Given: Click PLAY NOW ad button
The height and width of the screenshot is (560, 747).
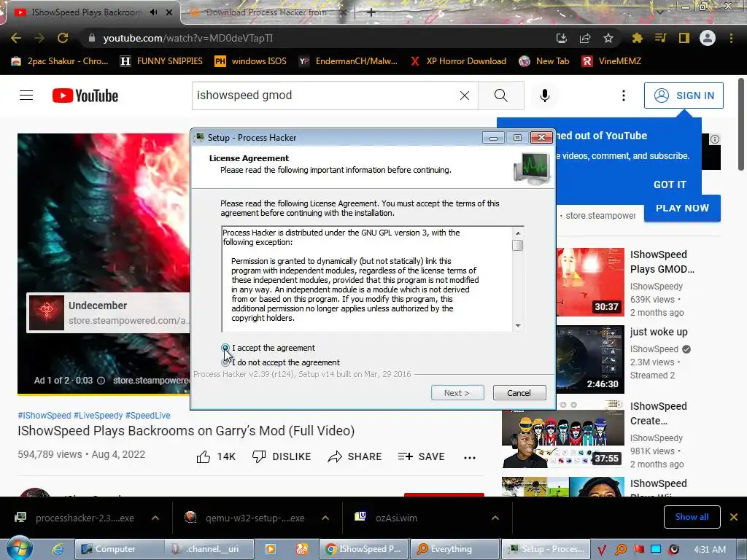Looking at the screenshot, I should [682, 208].
